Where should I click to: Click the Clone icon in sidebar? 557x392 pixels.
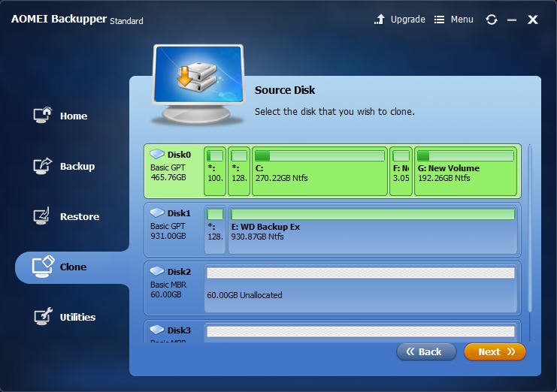coord(43,267)
